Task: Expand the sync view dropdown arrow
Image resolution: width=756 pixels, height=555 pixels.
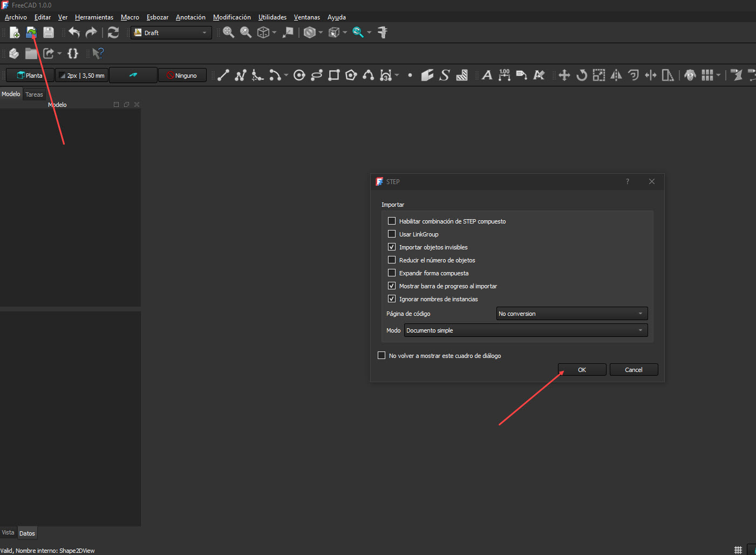Action: (369, 32)
